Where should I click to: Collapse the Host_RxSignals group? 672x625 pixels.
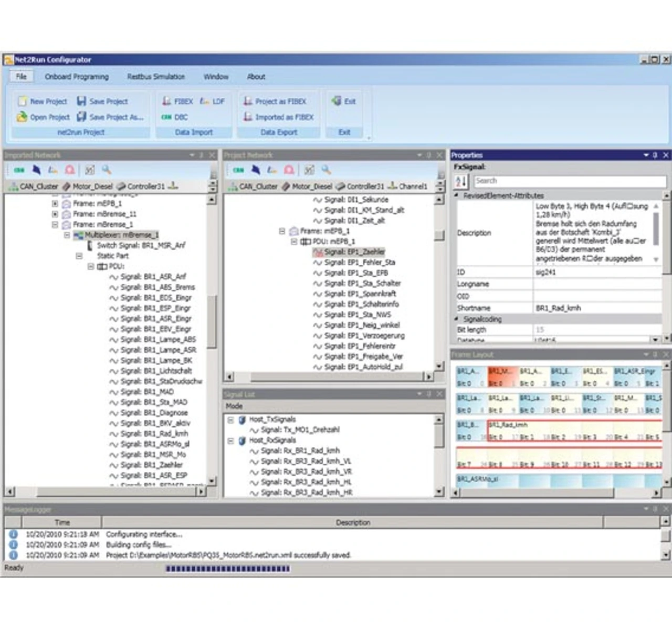pyautogui.click(x=230, y=441)
